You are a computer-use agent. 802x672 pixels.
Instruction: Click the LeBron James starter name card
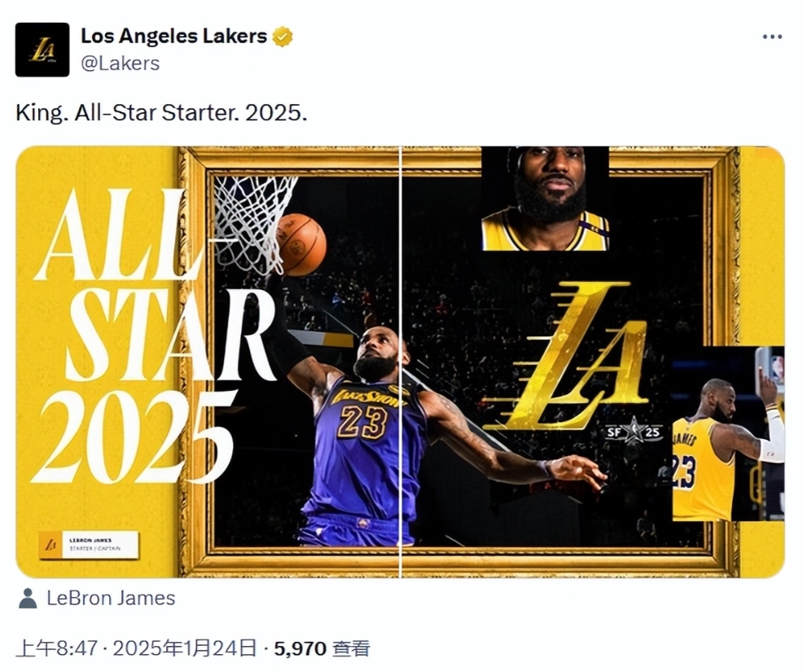pyautogui.click(x=89, y=545)
